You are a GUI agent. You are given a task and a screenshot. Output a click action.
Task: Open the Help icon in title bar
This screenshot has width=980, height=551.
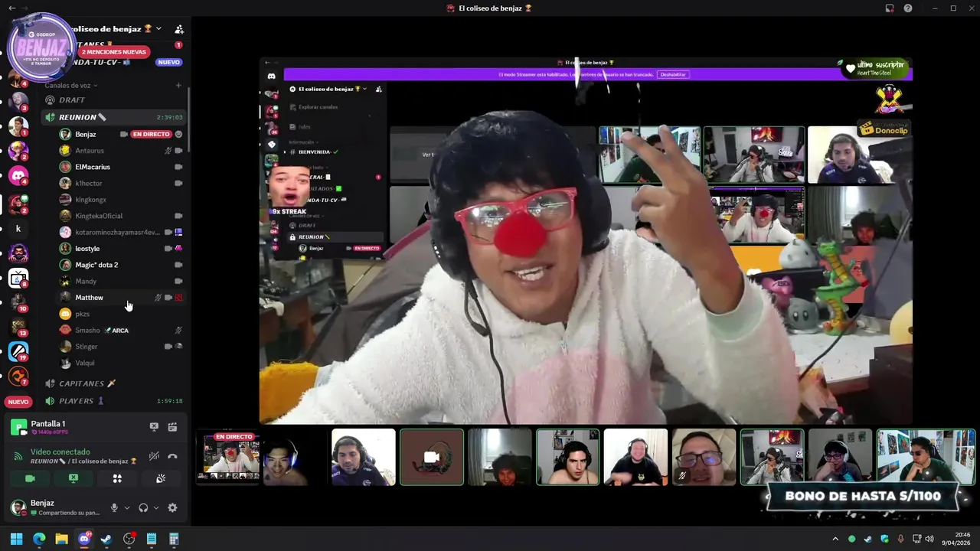coord(908,8)
